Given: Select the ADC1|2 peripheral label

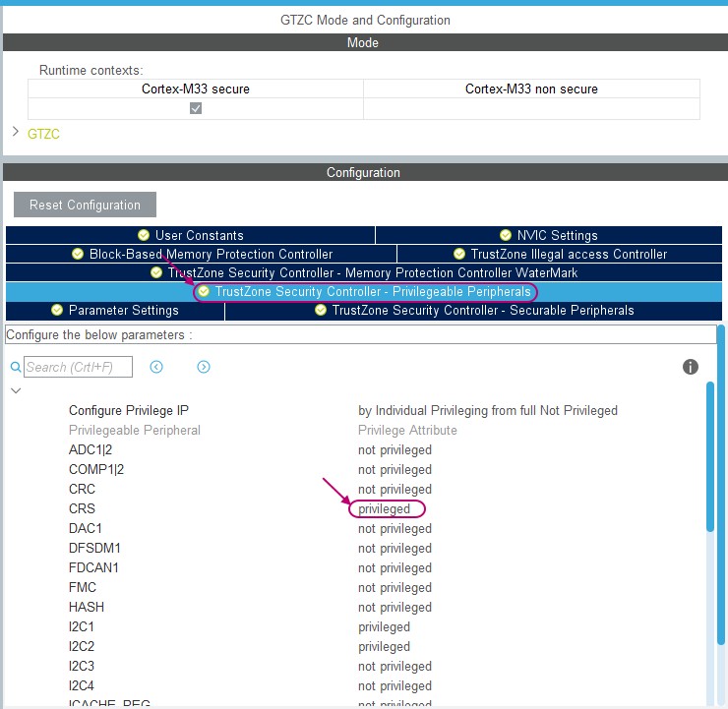Looking at the screenshot, I should [x=91, y=450].
